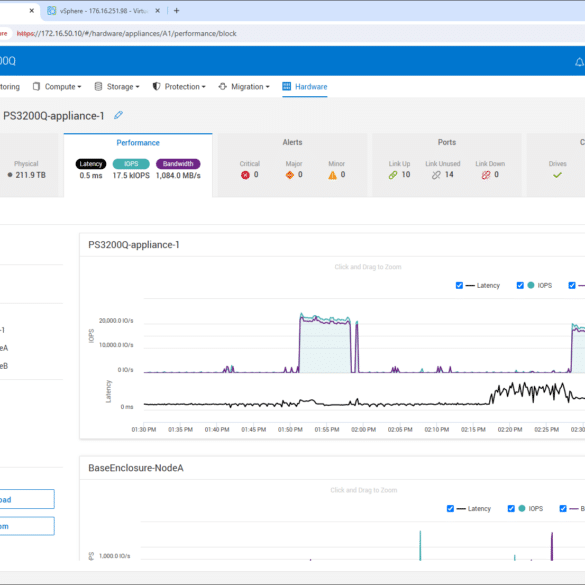Expand the Protection dropdown menu

pos(179,87)
